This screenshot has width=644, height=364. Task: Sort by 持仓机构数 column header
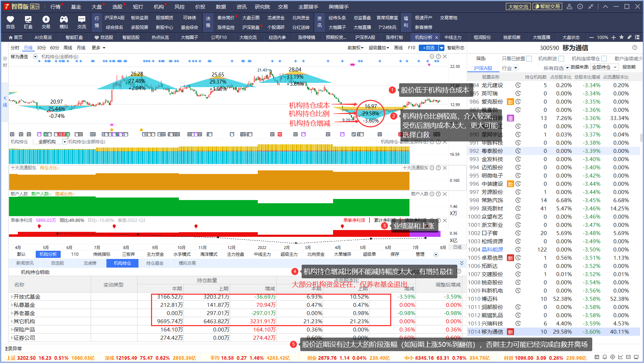click(536, 77)
